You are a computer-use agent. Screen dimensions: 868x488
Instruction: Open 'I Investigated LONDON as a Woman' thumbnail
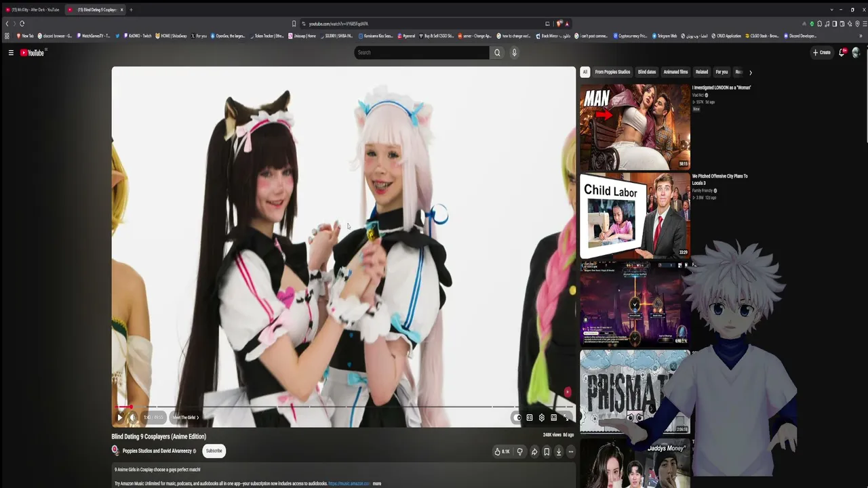click(635, 127)
